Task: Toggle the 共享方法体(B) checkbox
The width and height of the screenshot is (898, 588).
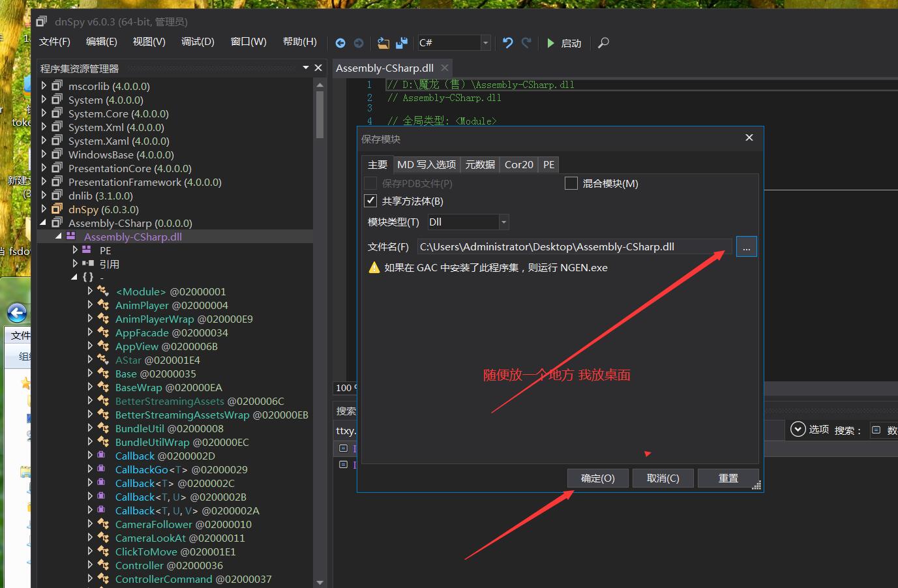Action: (370, 201)
